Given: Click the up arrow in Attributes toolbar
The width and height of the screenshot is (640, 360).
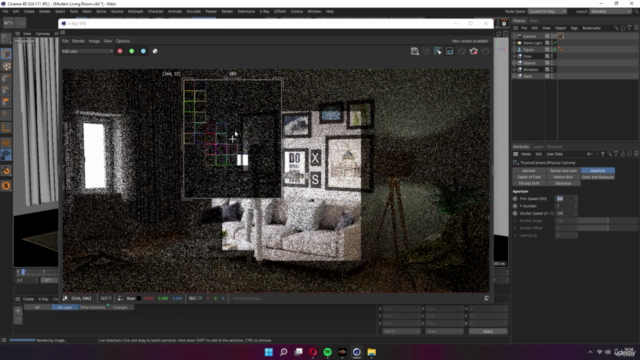Looking at the screenshot, I should [603, 154].
